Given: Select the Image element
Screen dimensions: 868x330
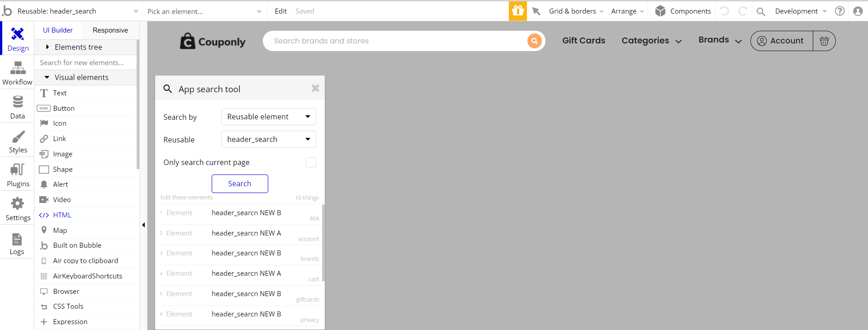Looking at the screenshot, I should click(x=86, y=154).
